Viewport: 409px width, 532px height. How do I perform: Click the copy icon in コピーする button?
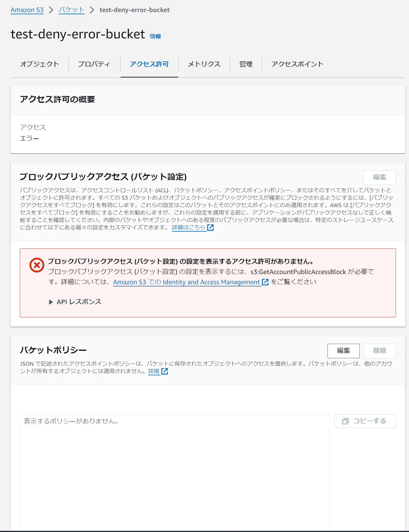pos(345,421)
